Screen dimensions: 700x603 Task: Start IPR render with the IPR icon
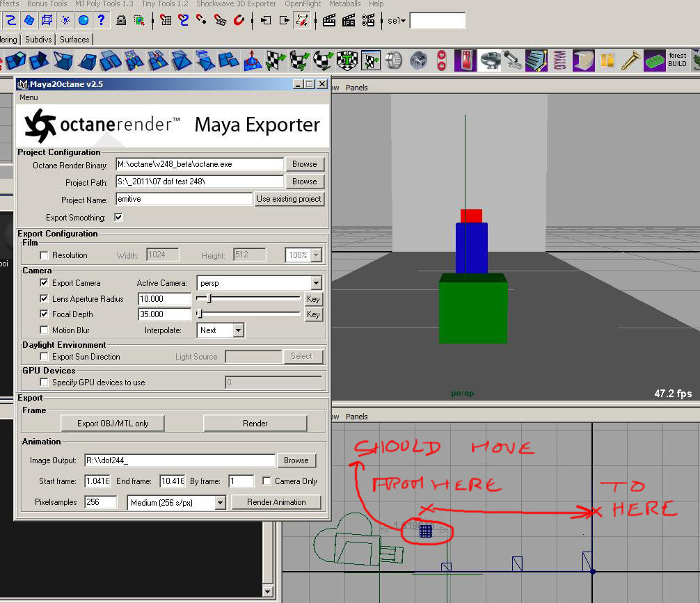[348, 21]
